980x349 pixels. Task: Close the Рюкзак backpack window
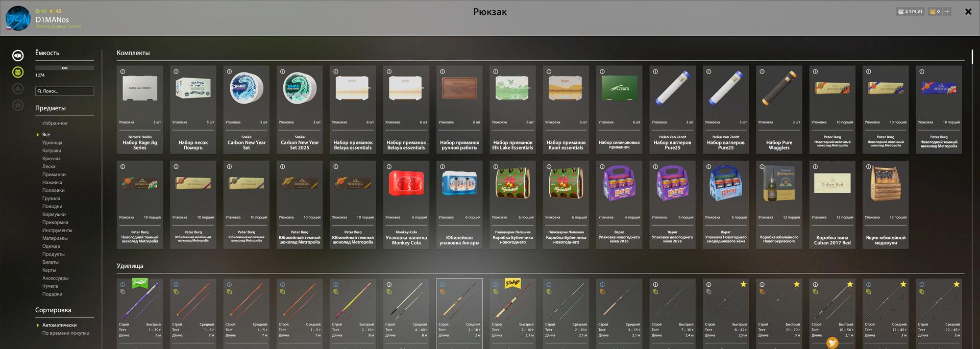pyautogui.click(x=968, y=12)
